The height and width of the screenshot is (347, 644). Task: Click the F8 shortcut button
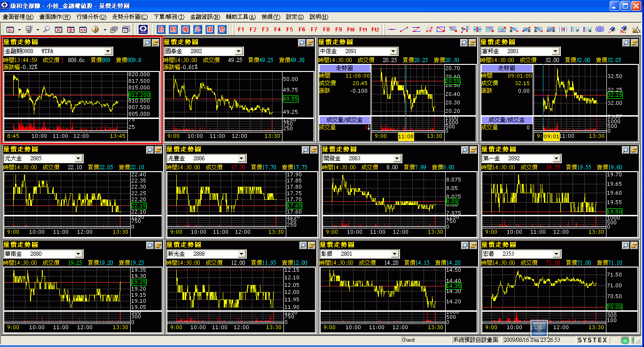coord(326,29)
